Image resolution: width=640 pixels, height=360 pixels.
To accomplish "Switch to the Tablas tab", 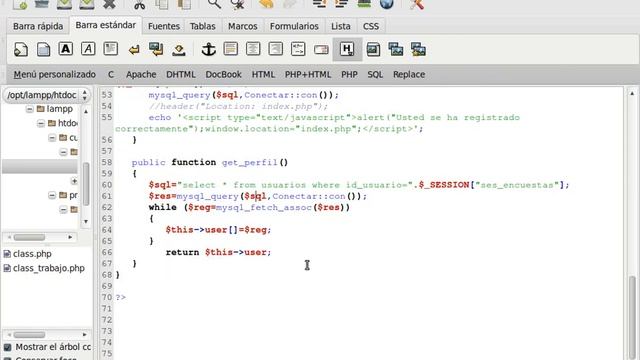I will 202,26.
